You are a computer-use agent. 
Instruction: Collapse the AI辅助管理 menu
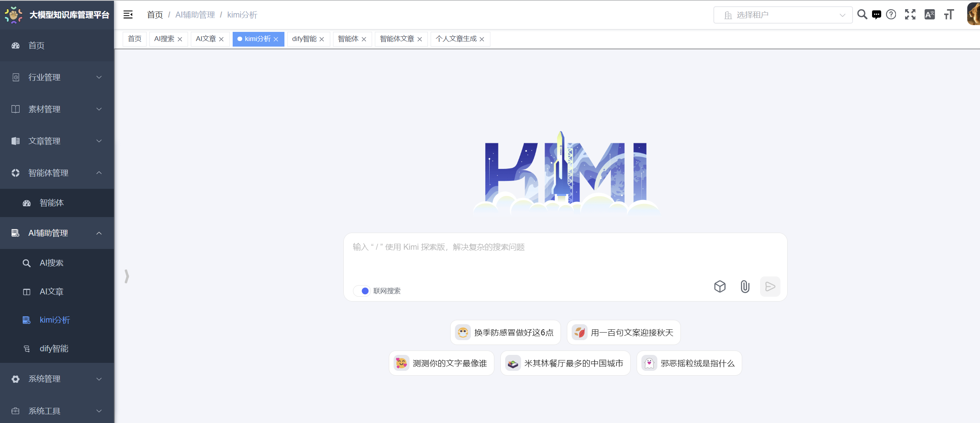pyautogui.click(x=57, y=233)
